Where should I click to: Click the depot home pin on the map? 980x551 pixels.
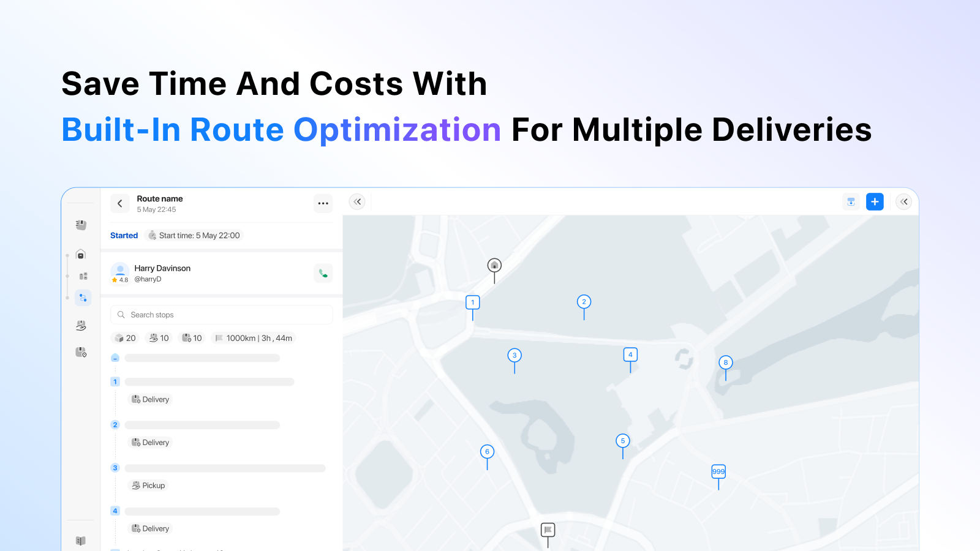coord(494,266)
